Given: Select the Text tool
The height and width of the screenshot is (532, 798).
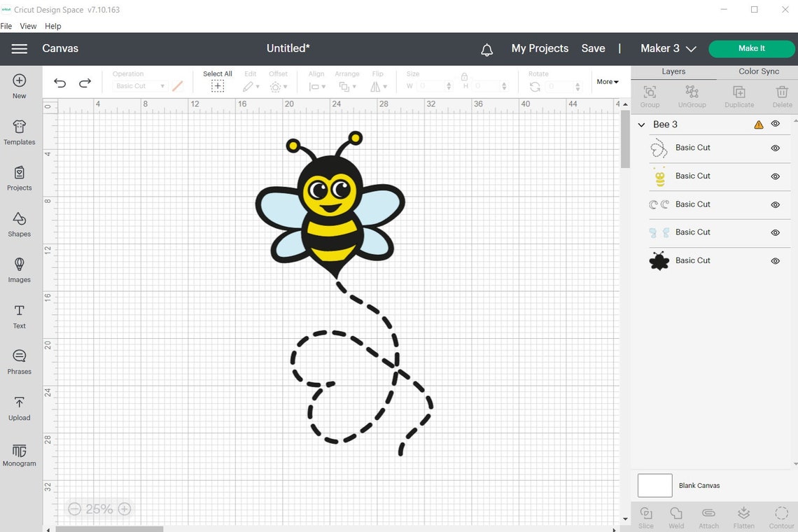Looking at the screenshot, I should (19, 315).
